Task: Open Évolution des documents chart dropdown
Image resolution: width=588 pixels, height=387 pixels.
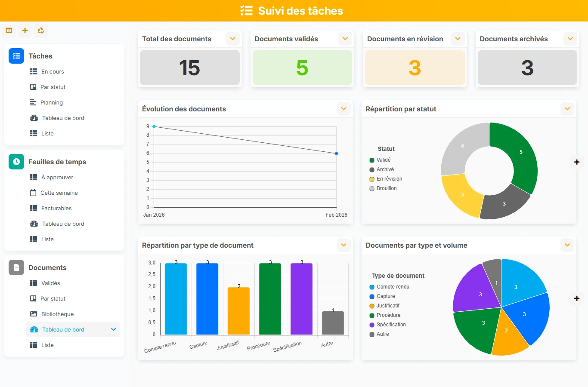Action: 344,109
